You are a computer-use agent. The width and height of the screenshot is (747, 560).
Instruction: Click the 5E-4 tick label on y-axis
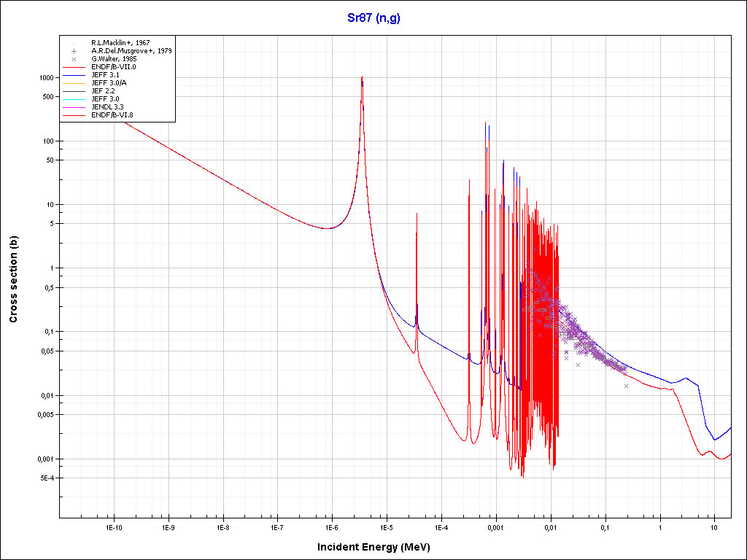tap(45, 478)
